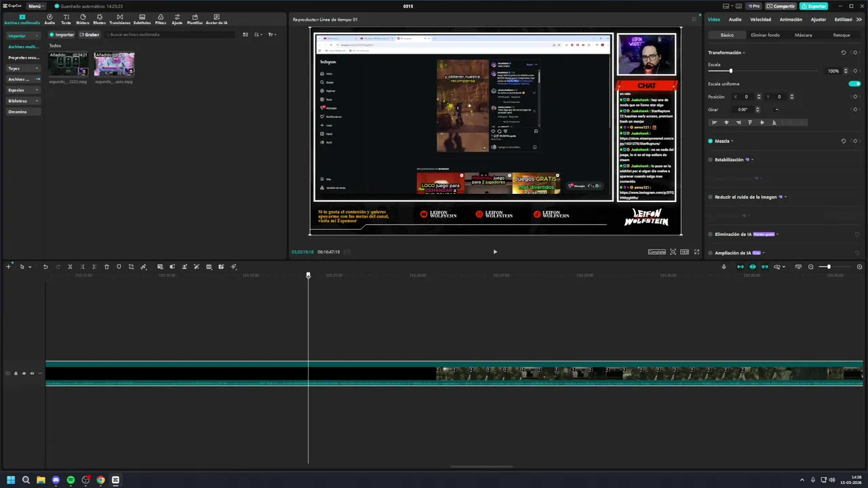Expand the Espacios sidebar section
Image resolution: width=868 pixels, height=488 pixels.
coord(37,90)
